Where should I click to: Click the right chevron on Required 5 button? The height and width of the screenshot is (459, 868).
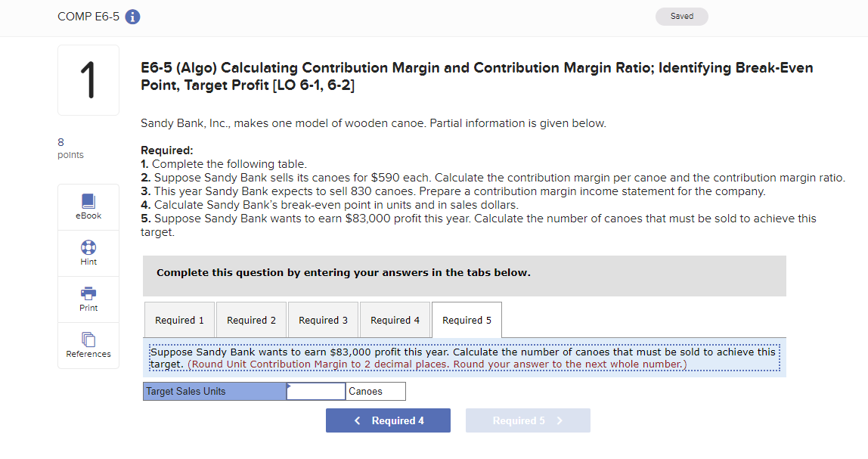pos(560,420)
